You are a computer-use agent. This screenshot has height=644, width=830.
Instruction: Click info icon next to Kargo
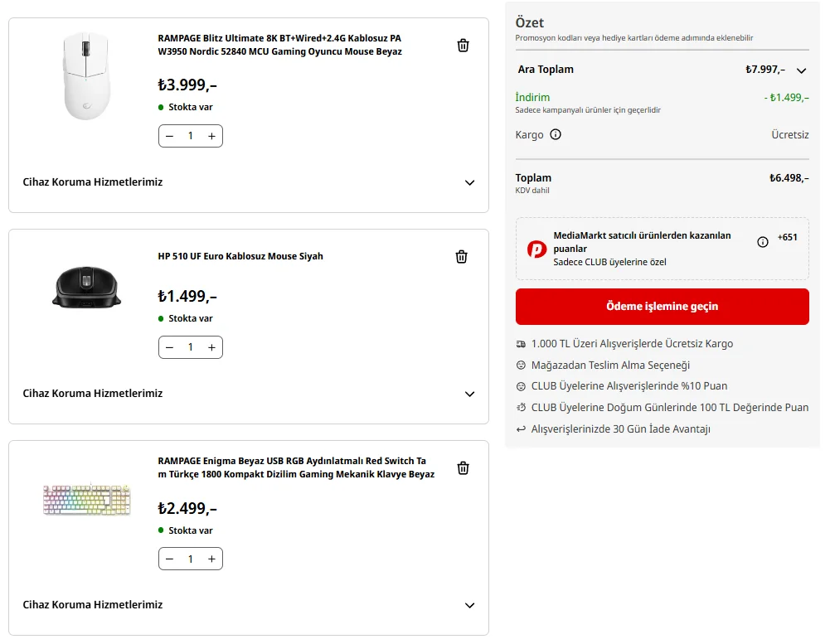(x=556, y=134)
